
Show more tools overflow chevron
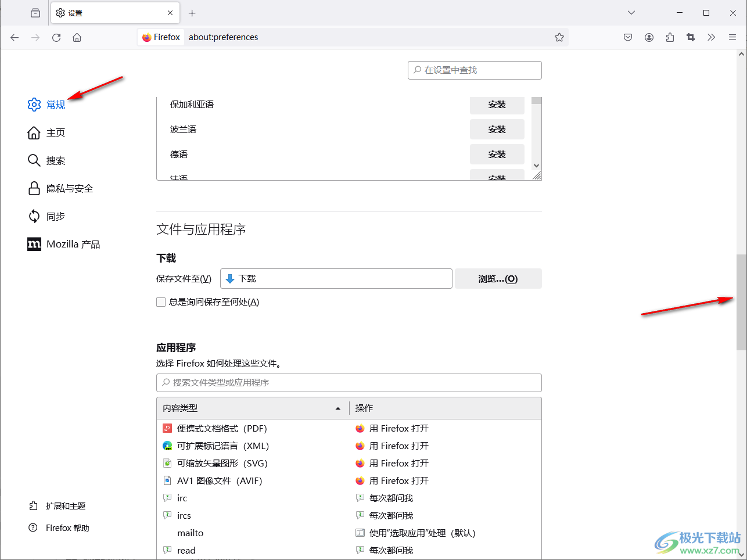[x=712, y=37]
